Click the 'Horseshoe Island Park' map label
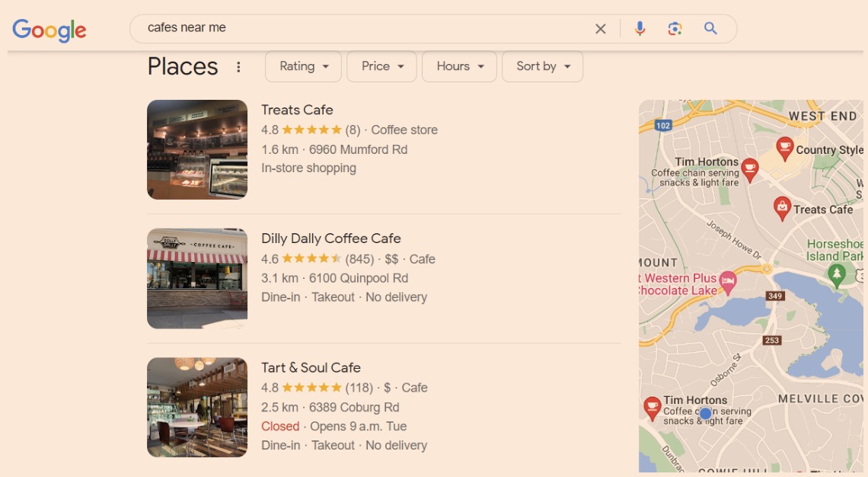 (x=834, y=250)
